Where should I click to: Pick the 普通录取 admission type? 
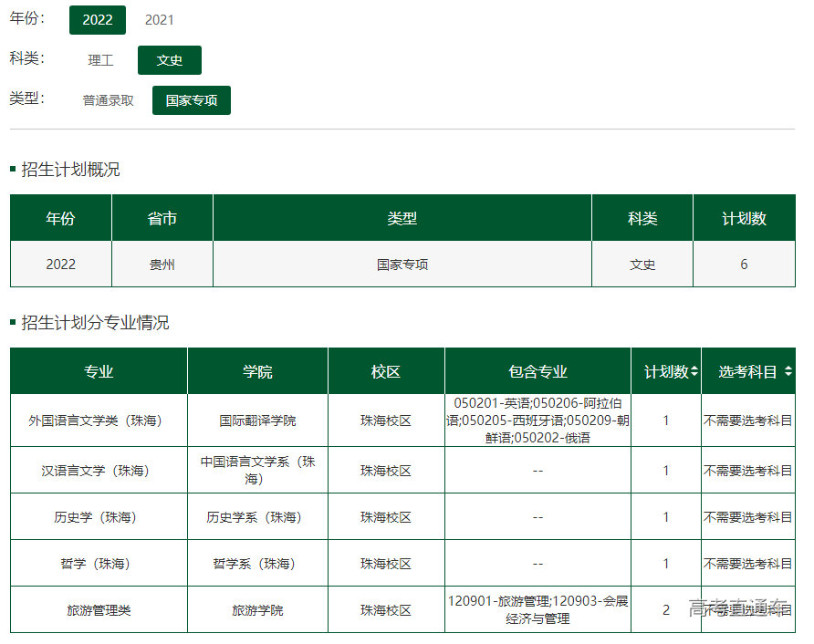pyautogui.click(x=109, y=100)
